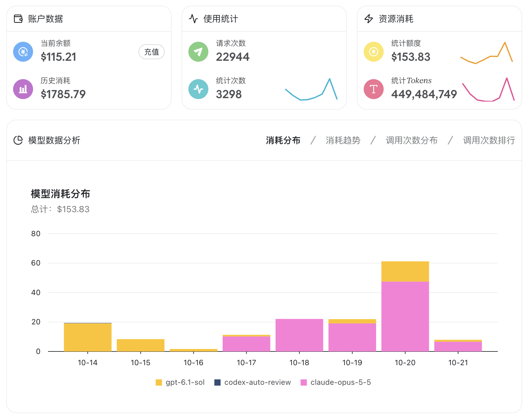
Task: Click the yellow gpt-6.1-sol legend swatch
Action: [x=159, y=382]
